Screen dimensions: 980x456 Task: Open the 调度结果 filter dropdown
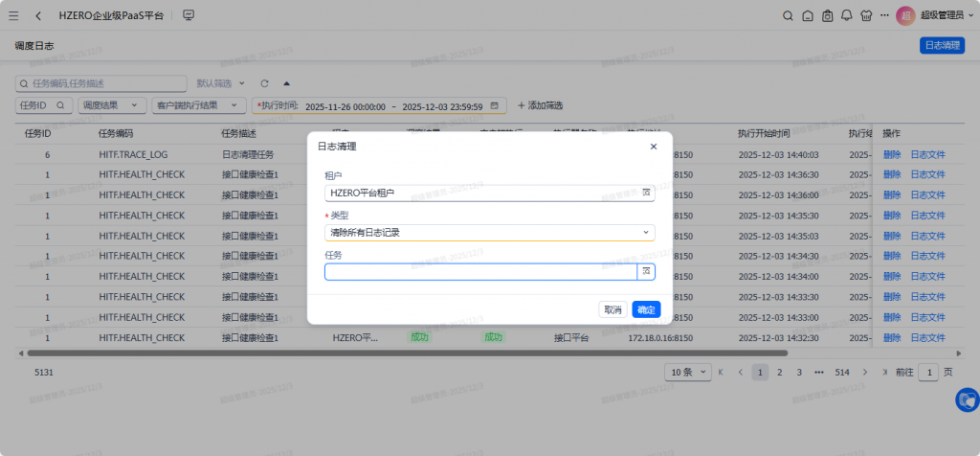click(x=112, y=105)
